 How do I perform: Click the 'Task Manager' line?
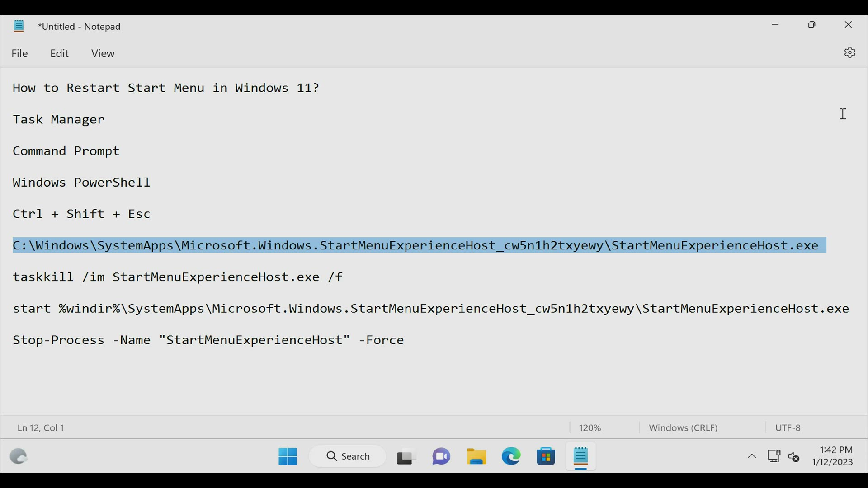(59, 120)
